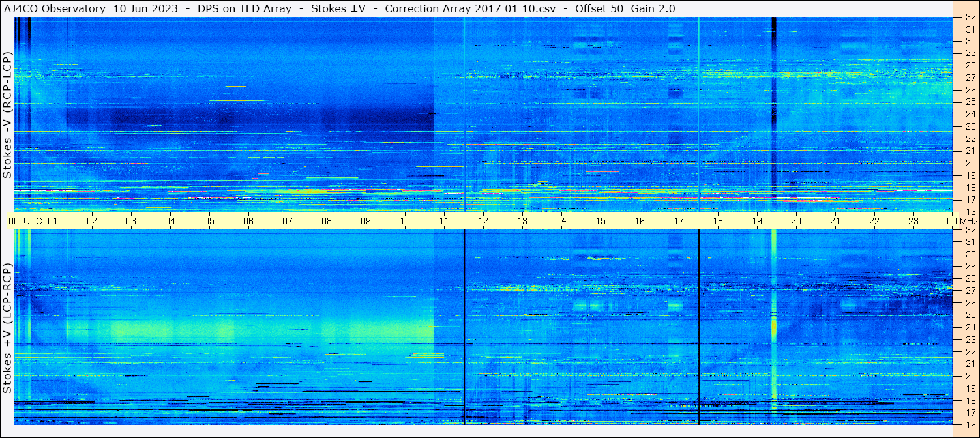
Task: Select hour 18 on the UTC time axis
Action: (718, 221)
